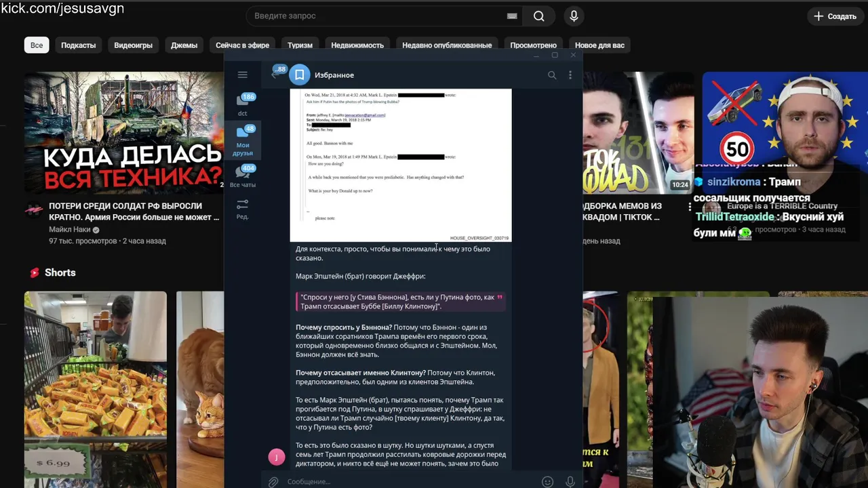Choose the Сейчас в эфире chip
This screenshot has height=488, width=868.
242,45
